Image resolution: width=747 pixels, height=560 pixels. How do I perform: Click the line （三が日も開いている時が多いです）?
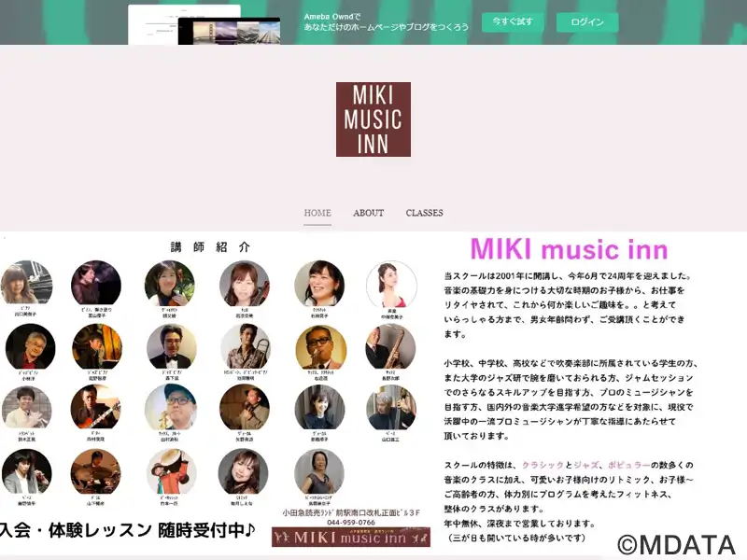tap(516, 539)
